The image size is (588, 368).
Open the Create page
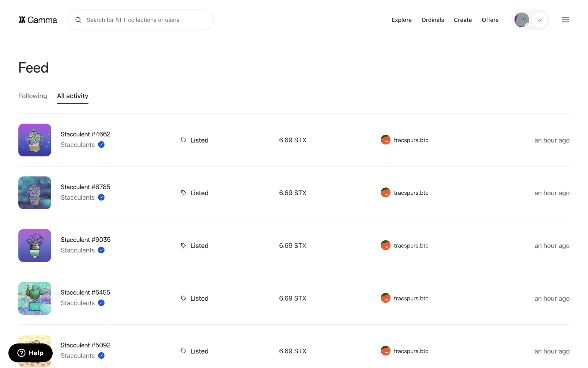pyautogui.click(x=462, y=20)
